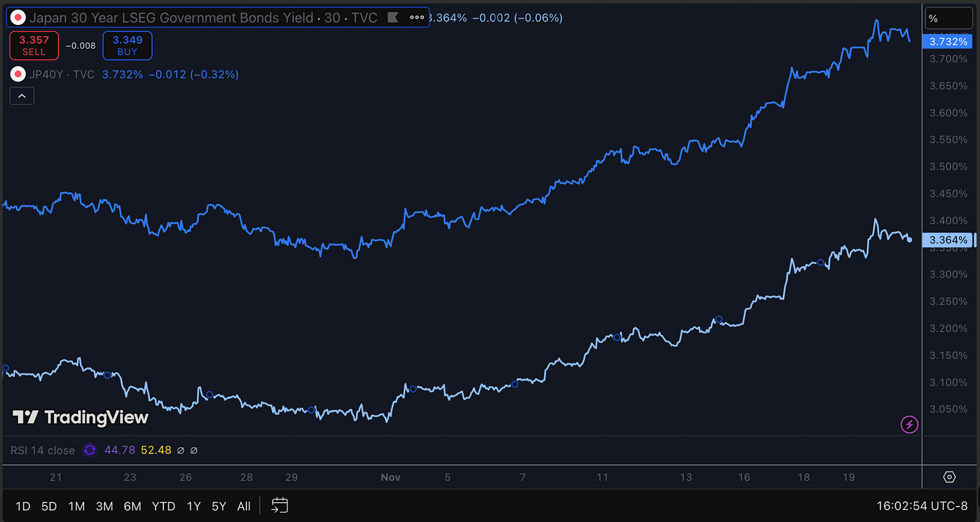980x522 pixels.
Task: Click the date 26 on time axis
Action: (186, 477)
